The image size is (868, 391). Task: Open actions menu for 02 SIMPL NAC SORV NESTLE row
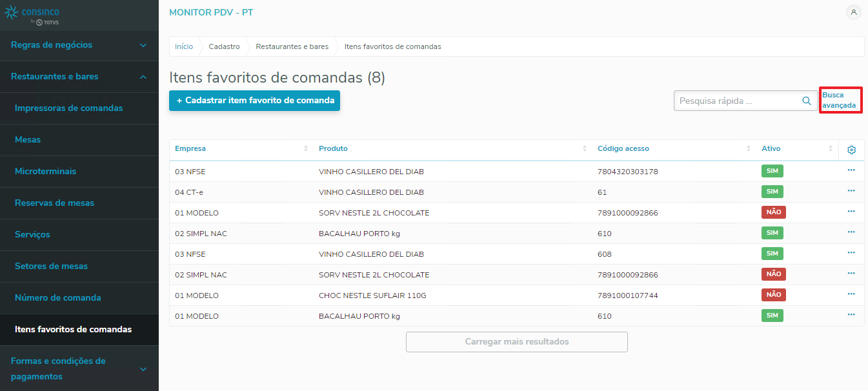[851, 273]
